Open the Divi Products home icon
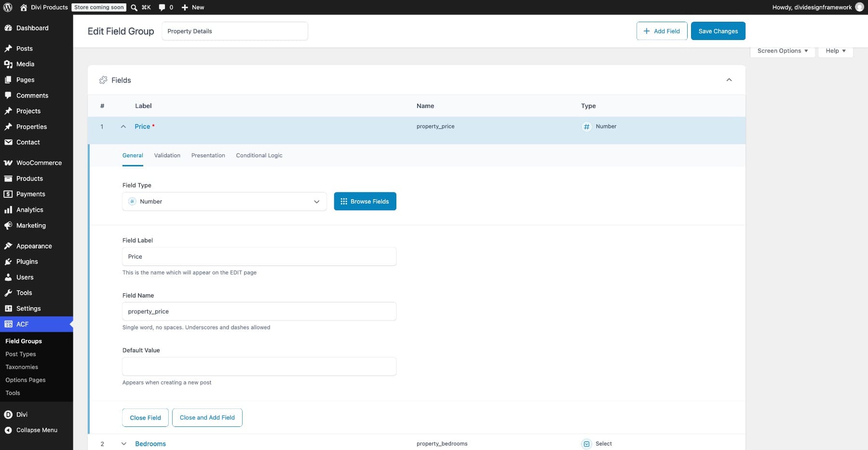 pos(24,7)
